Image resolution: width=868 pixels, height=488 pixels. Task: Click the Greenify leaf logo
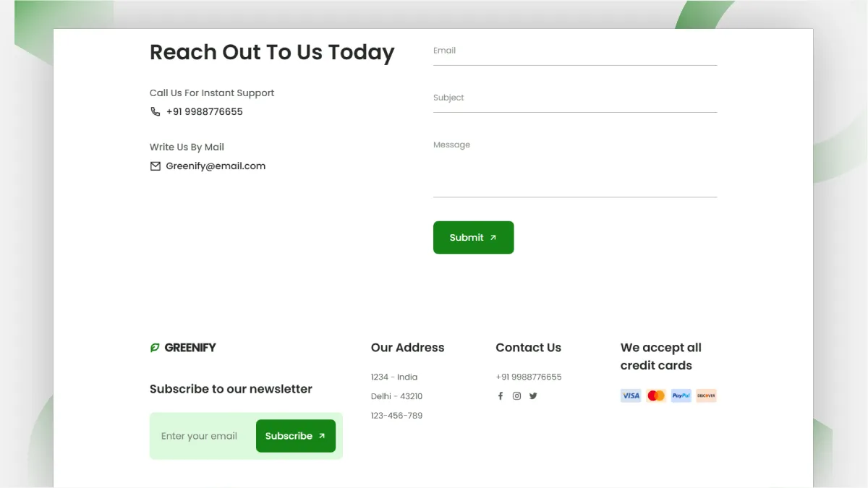pos(154,348)
